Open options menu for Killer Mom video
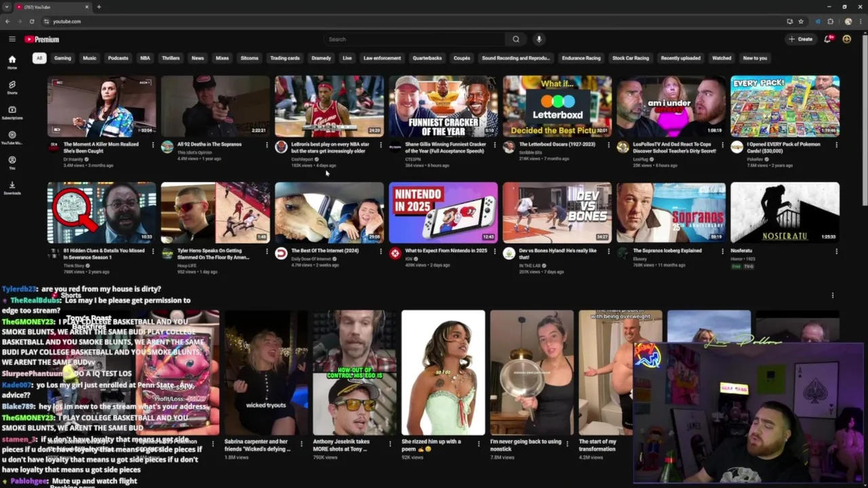 [x=153, y=145]
